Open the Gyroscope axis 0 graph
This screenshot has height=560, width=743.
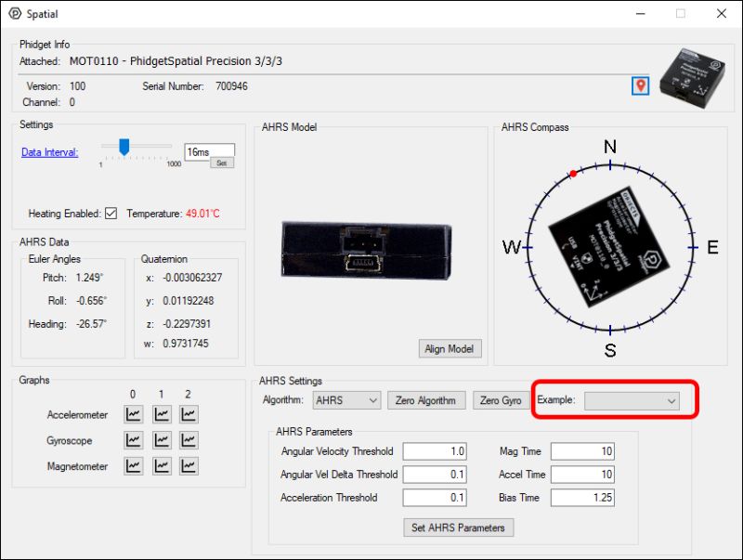pos(136,440)
